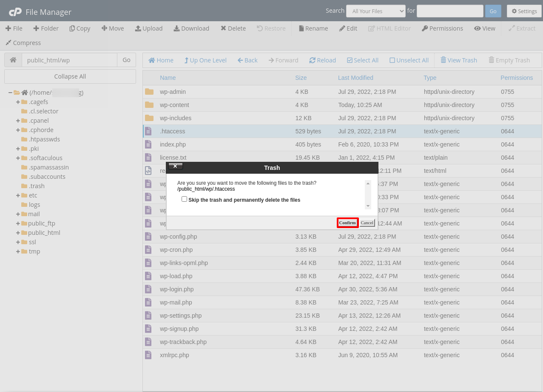Click the cPanel logo icon
The width and height of the screenshot is (543, 392).
click(15, 12)
